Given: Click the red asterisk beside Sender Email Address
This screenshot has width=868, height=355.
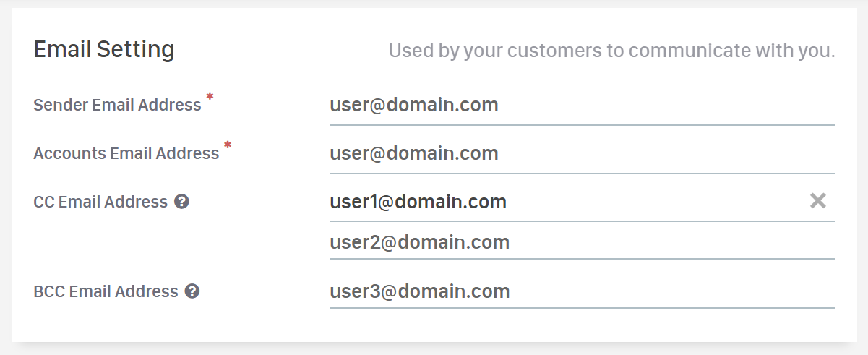Looking at the screenshot, I should [x=210, y=97].
